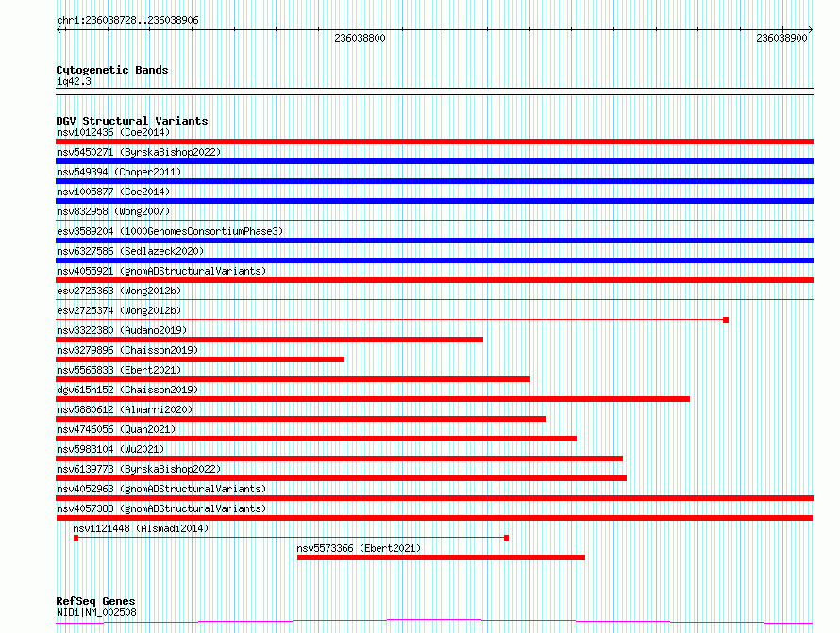Open nsv832958 (Wong2007) variant

113,211
